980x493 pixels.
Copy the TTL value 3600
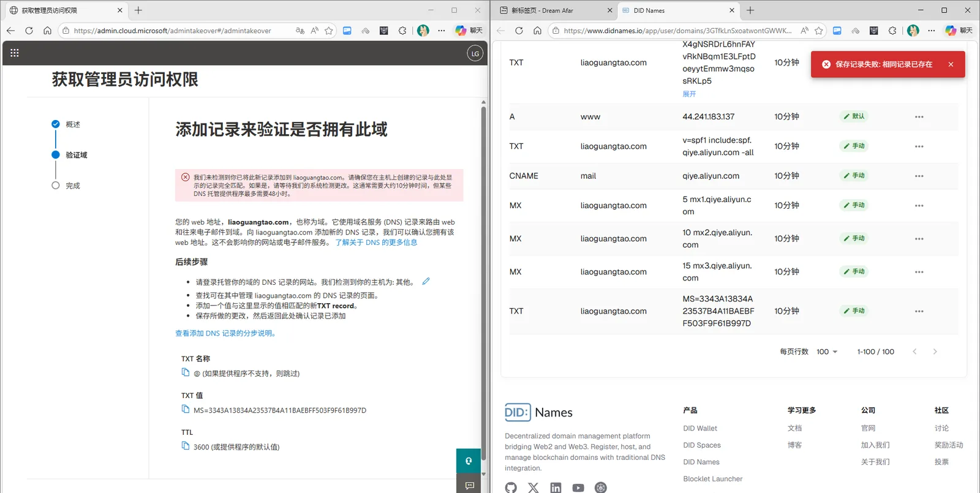(x=186, y=446)
